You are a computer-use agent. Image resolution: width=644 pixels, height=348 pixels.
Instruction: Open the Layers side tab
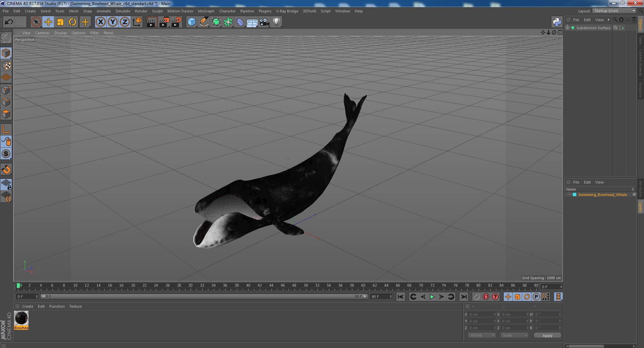(640, 207)
